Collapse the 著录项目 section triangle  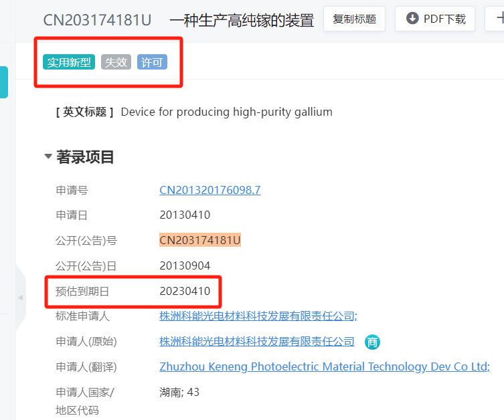[48, 156]
